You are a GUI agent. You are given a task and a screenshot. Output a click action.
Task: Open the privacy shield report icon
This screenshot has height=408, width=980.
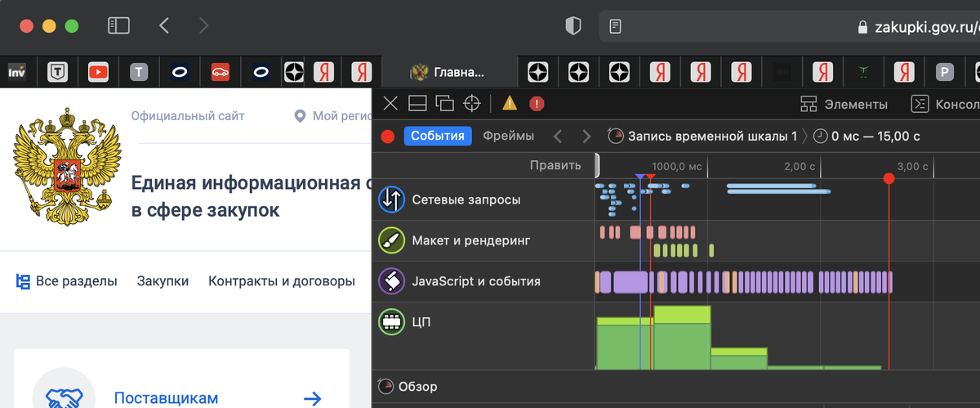point(573,26)
